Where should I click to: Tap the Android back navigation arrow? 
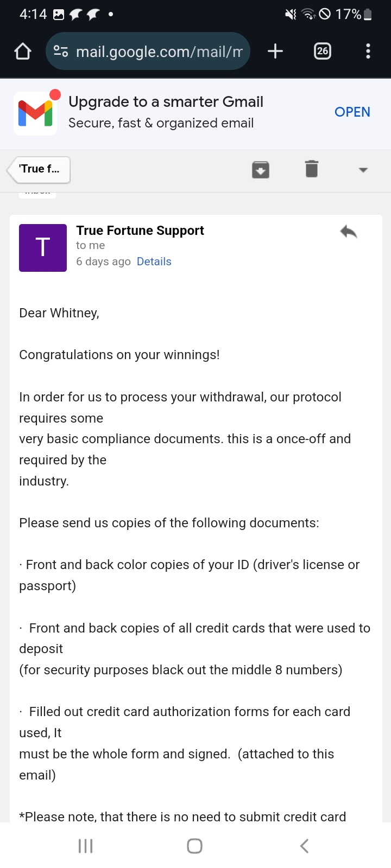(305, 846)
